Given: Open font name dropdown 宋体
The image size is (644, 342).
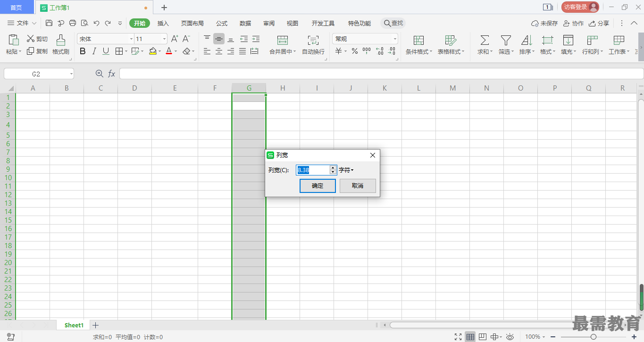Looking at the screenshot, I should click(131, 39).
